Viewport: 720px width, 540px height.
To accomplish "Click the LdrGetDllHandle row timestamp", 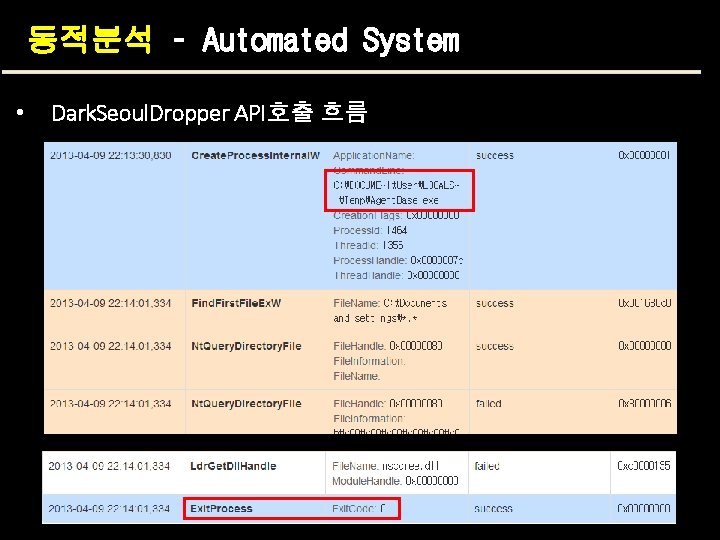I will [109, 466].
